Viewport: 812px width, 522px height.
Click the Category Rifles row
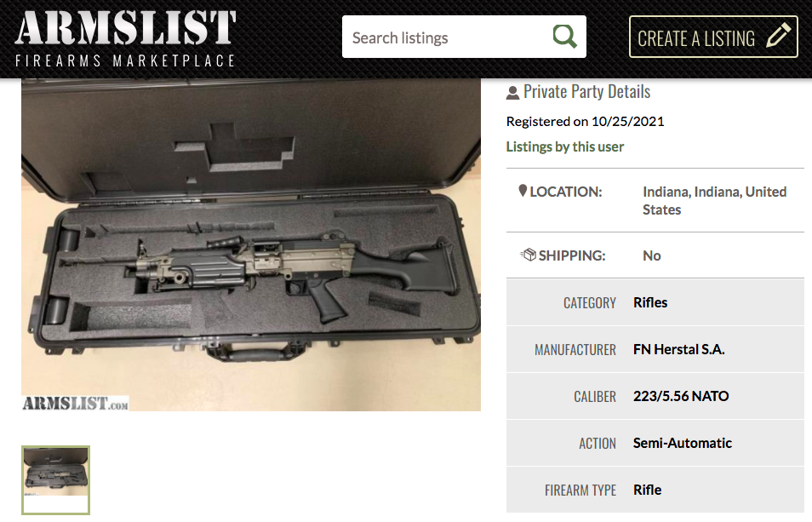click(655, 302)
